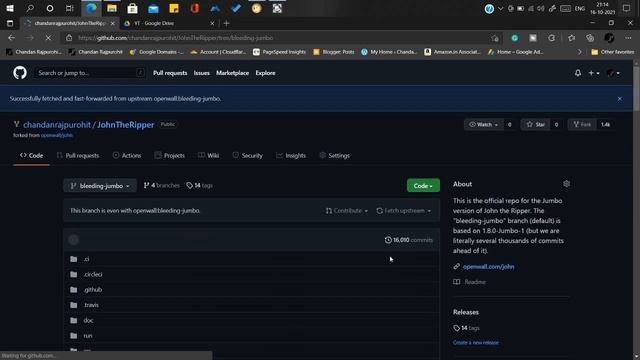Viewport: 640px width, 360px height.
Task: Open the run folder
Action: click(88, 336)
